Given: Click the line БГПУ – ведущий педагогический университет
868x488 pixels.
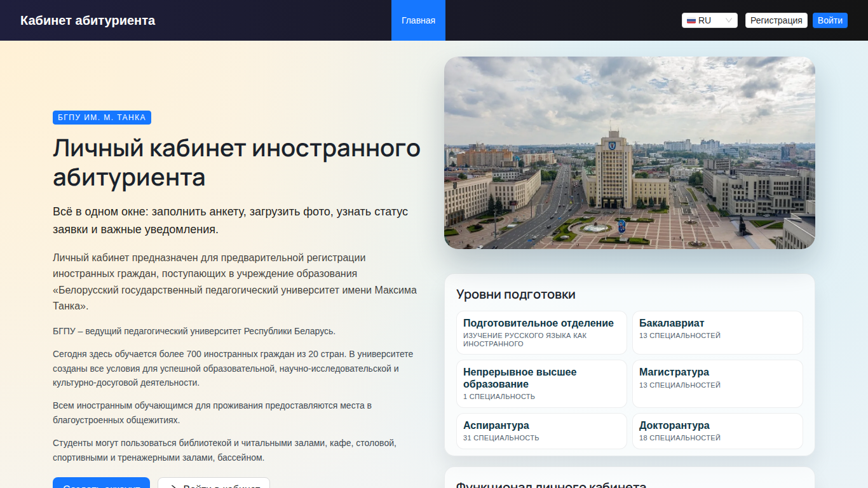Looking at the screenshot, I should coord(194,331).
